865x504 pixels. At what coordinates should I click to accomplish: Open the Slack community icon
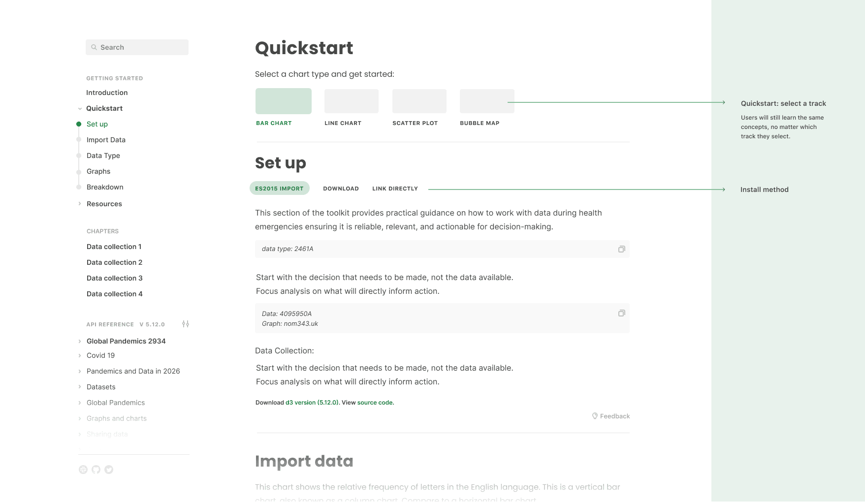(83, 470)
